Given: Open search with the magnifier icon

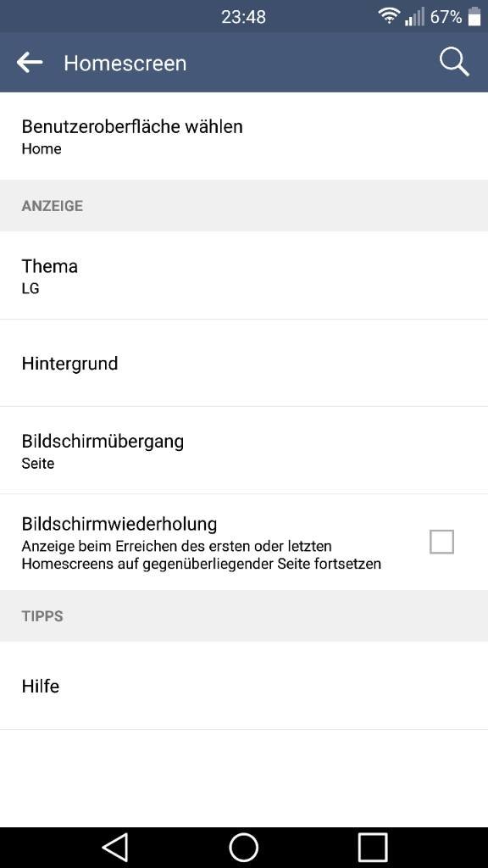Looking at the screenshot, I should click(454, 62).
